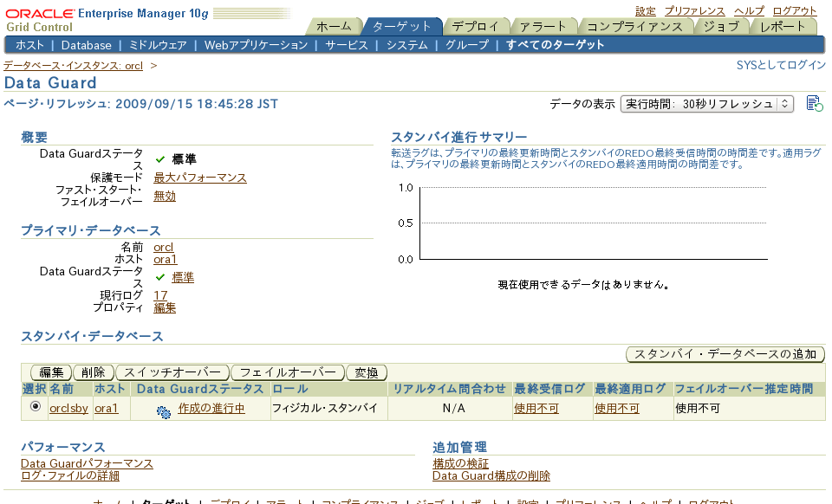
Task: Select the サービス subtab
Action: point(347,45)
